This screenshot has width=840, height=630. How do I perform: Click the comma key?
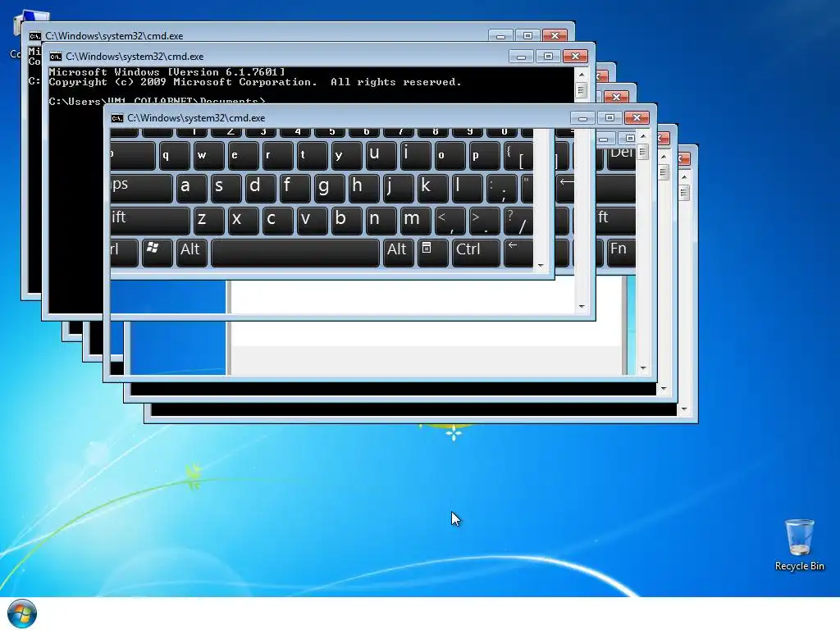tap(449, 221)
